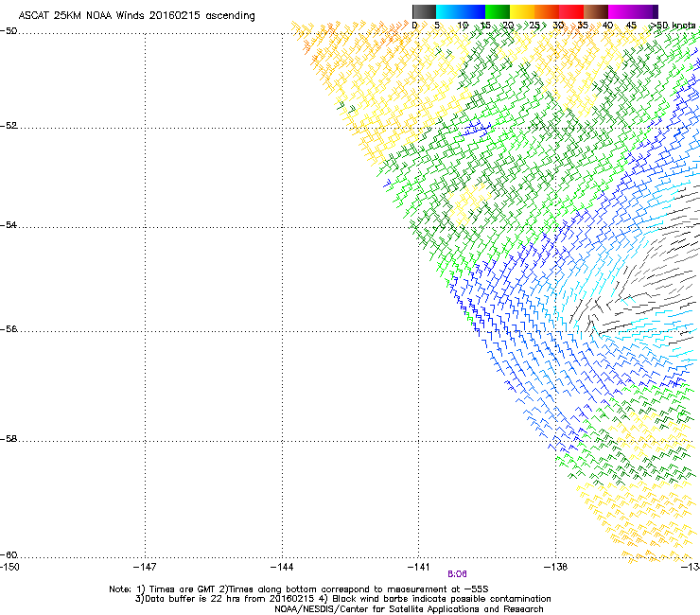700x615 pixels.
Task: Click the '-50' latitude axis label
Action: pos(9,31)
